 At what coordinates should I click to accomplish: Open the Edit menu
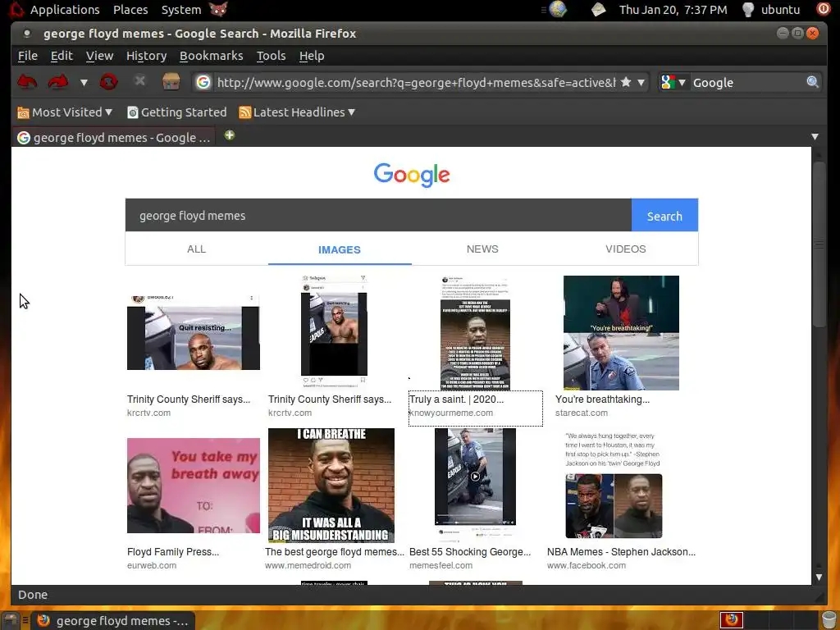(62, 56)
